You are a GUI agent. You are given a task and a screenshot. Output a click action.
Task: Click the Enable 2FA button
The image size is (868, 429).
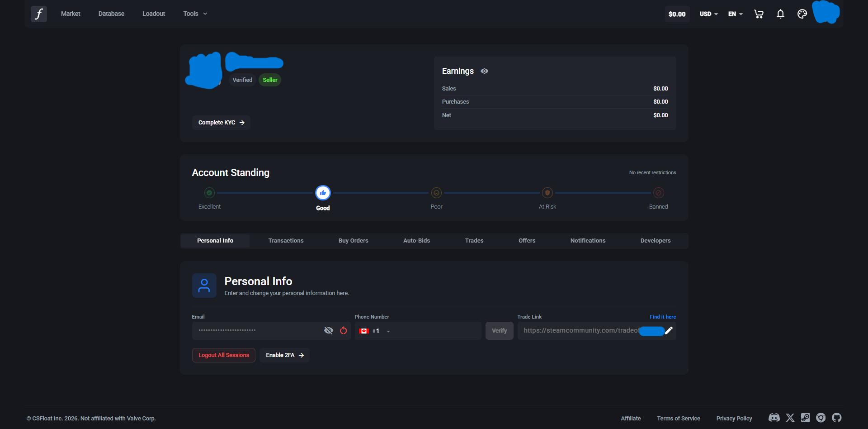tap(284, 355)
